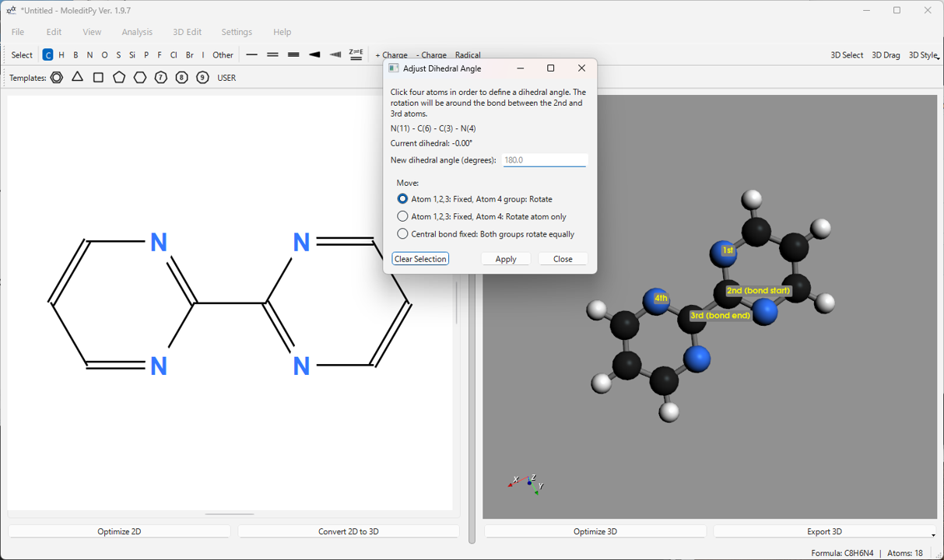Viewport: 944px width, 560px height.
Task: Choose the double bond tool
Action: (272, 55)
